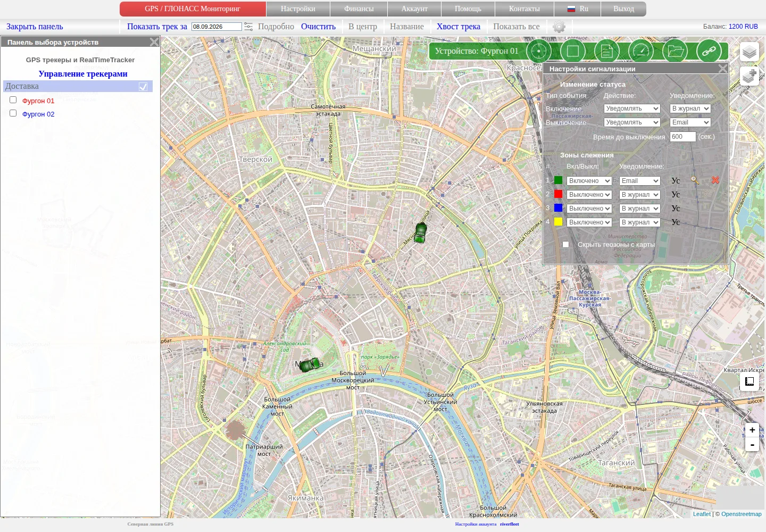This screenshot has width=766, height=532.
Task: Click the red zone 2 color swatch
Action: point(558,194)
